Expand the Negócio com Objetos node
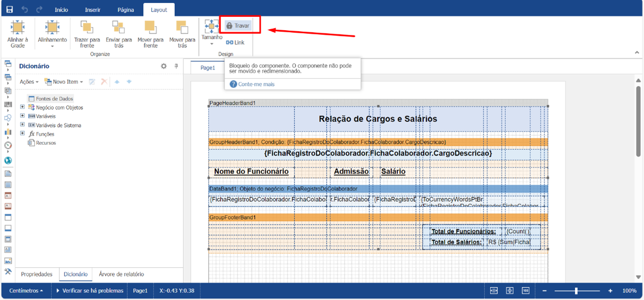The image size is (644, 300). pos(22,107)
